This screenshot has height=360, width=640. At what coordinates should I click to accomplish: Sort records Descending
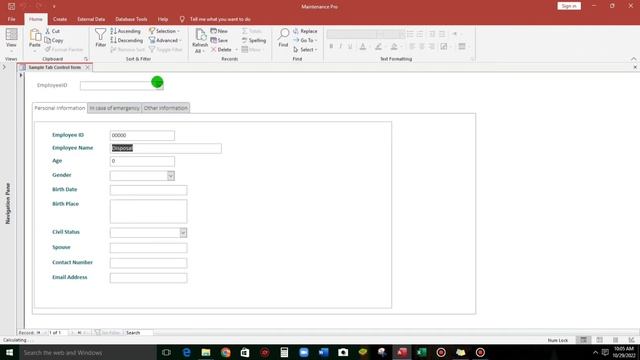(127, 40)
